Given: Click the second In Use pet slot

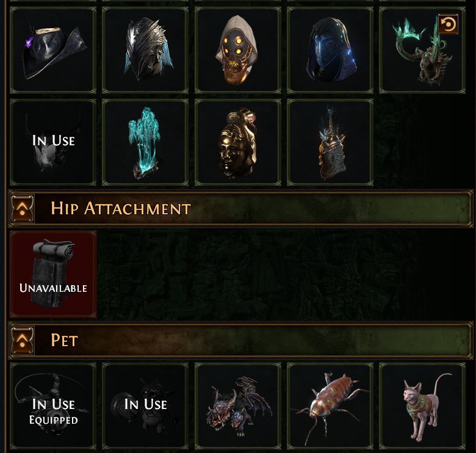Looking at the screenshot, I should (x=145, y=405).
